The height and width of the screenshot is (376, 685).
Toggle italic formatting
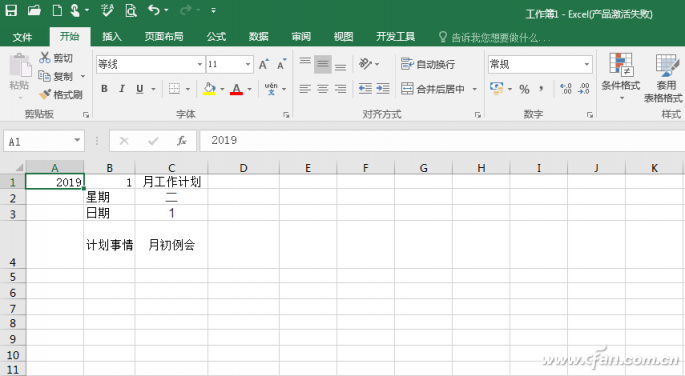click(122, 89)
